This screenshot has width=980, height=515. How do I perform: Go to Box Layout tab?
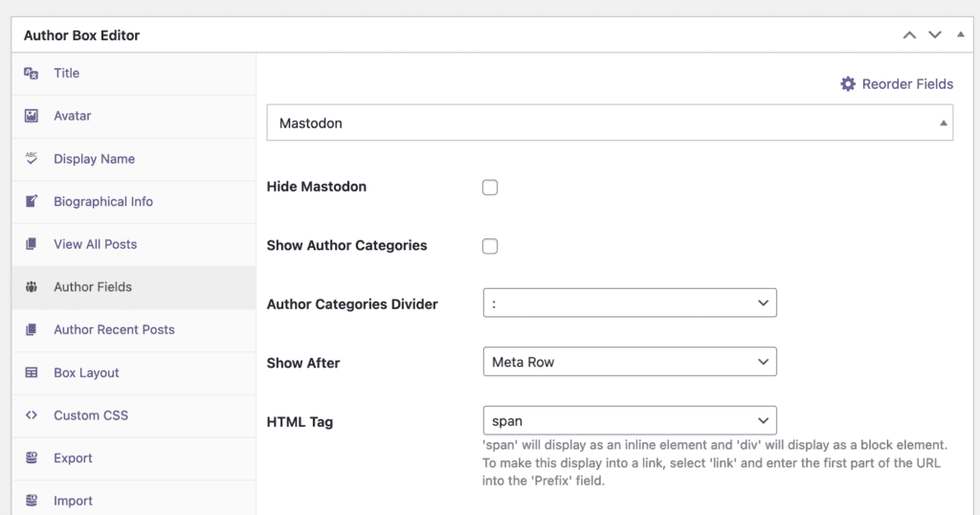click(134, 372)
